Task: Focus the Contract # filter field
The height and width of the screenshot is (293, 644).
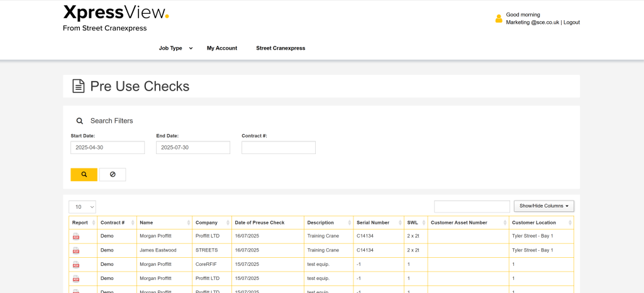Action: point(278,148)
